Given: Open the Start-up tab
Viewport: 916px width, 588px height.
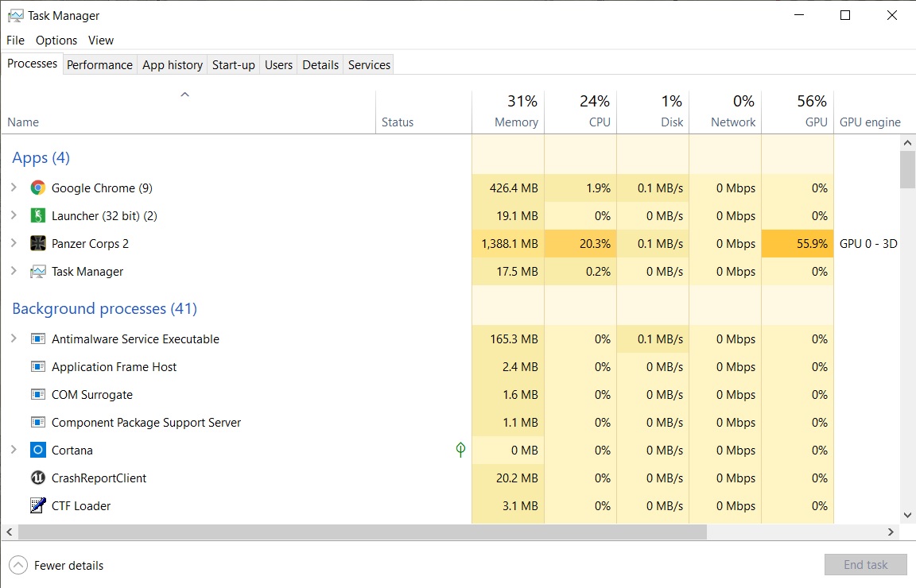Looking at the screenshot, I should [234, 65].
